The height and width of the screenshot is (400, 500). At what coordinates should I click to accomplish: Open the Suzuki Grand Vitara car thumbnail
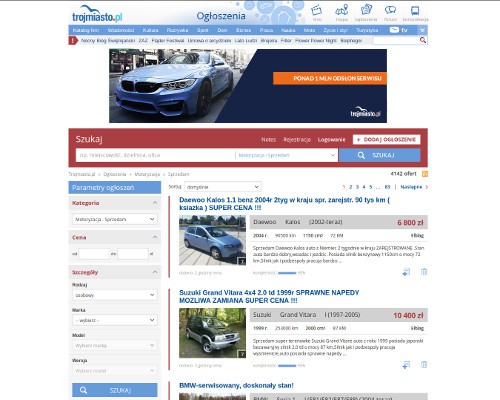212,333
